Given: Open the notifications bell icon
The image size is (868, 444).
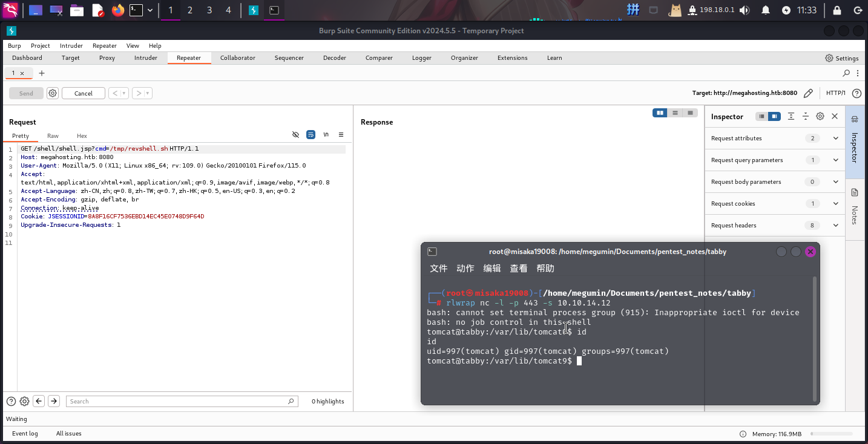Looking at the screenshot, I should [x=766, y=10].
